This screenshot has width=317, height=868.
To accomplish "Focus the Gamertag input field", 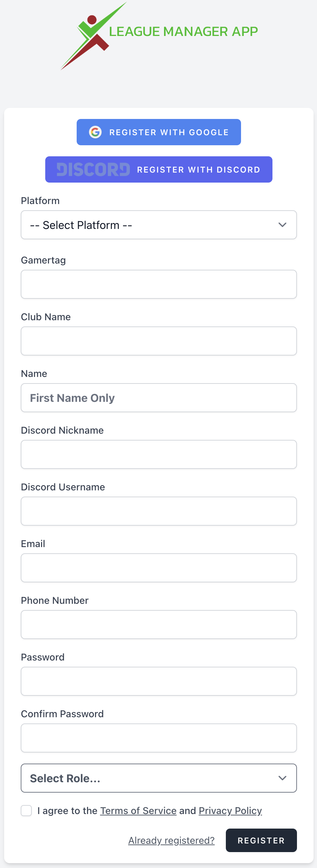I will pyautogui.click(x=159, y=284).
